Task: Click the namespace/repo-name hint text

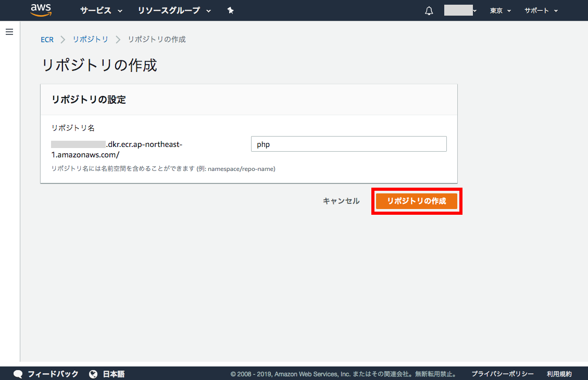Action: 163,168
